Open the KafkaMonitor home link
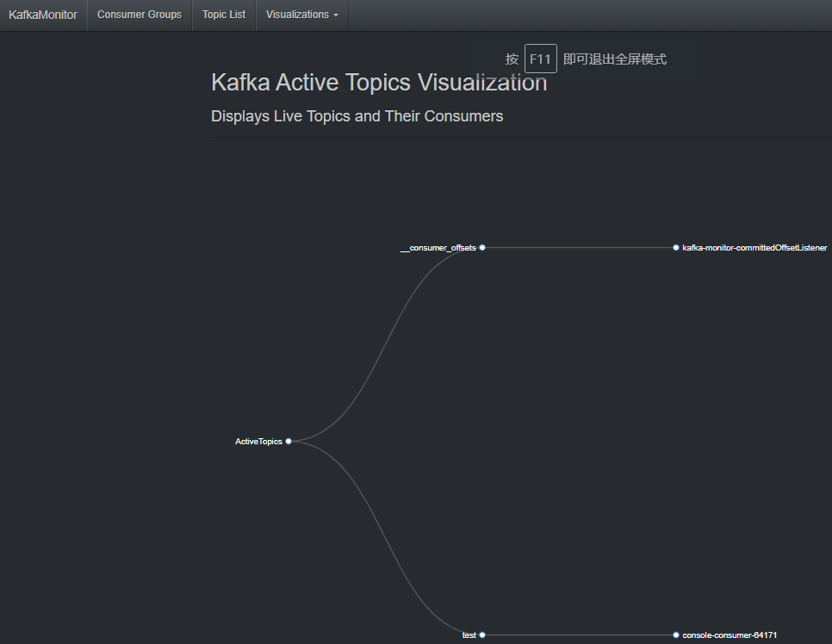 tap(43, 15)
